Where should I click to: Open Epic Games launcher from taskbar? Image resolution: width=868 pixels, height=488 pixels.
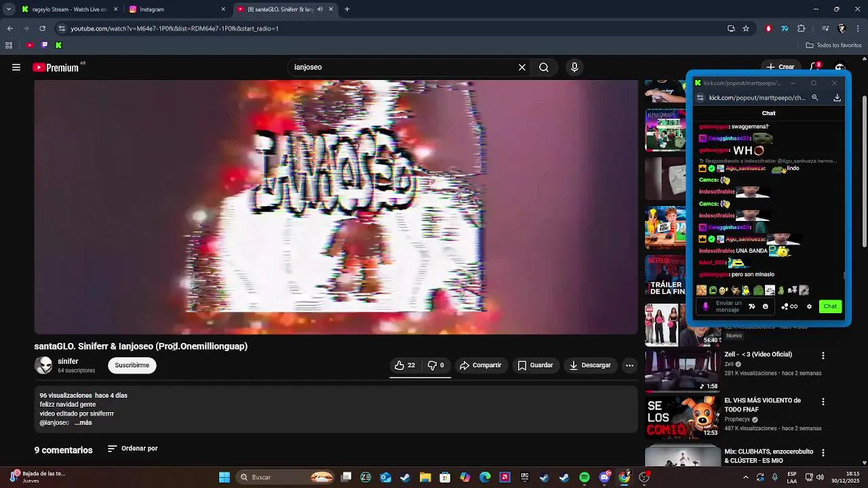(x=525, y=477)
